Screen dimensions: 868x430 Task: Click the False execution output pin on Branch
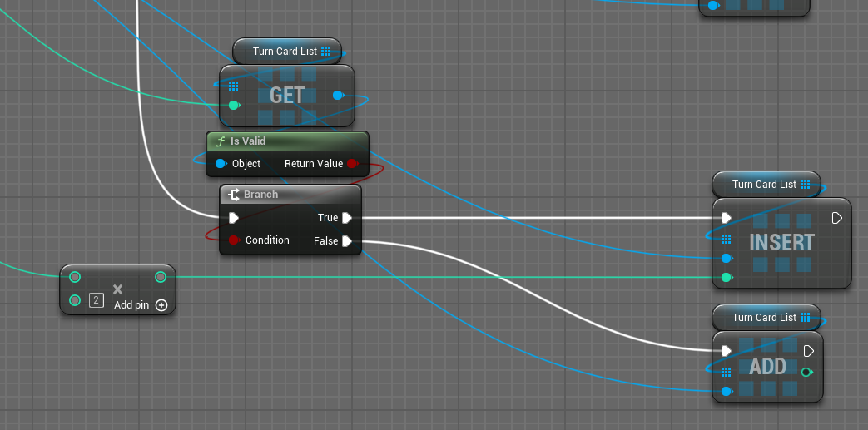(x=347, y=241)
